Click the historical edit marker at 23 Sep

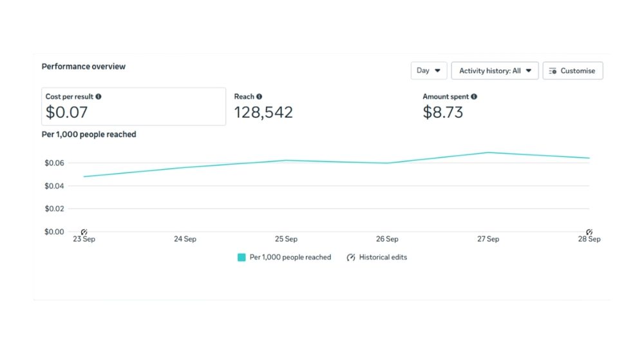84,232
